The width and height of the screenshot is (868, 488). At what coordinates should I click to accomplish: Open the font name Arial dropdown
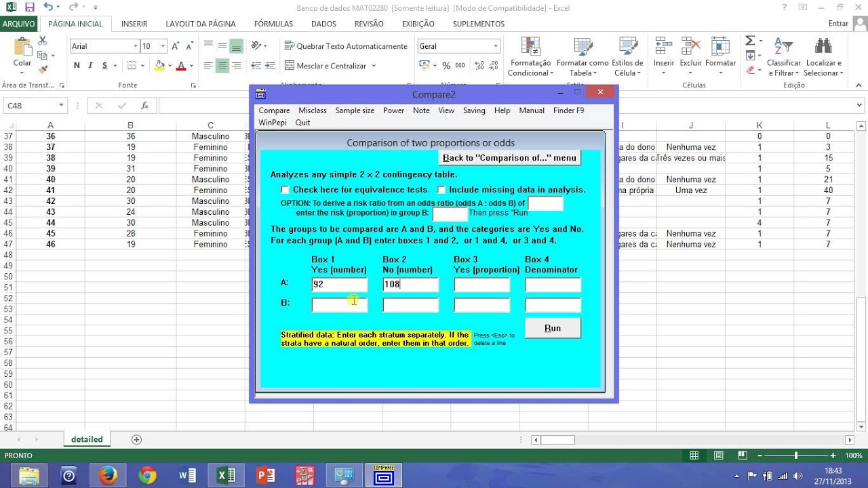(135, 46)
